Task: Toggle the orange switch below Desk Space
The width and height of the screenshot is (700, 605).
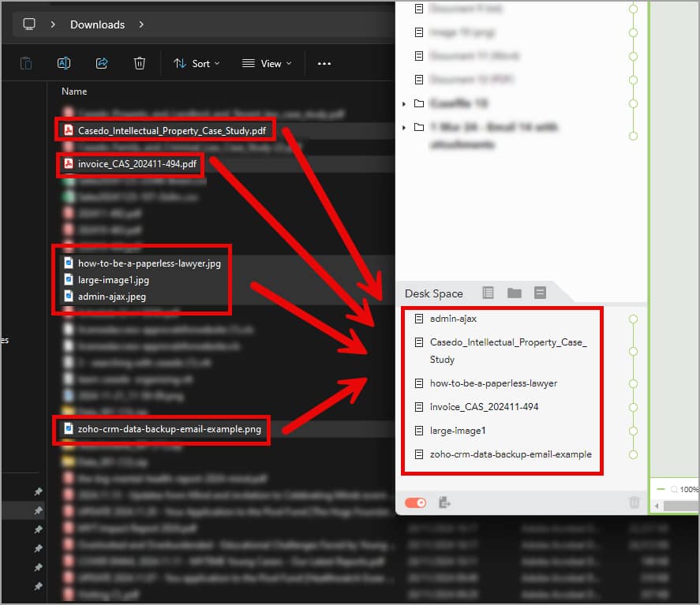Action: [415, 502]
